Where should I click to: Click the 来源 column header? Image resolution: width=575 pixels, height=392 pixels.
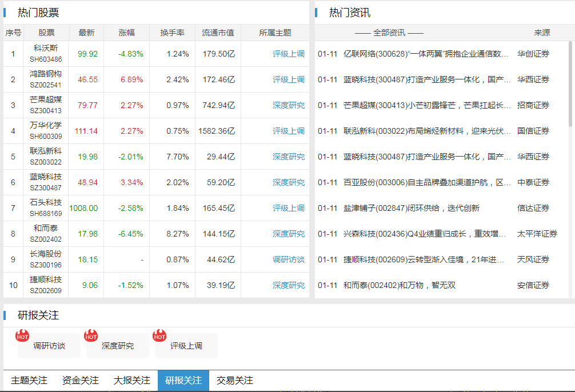(542, 33)
